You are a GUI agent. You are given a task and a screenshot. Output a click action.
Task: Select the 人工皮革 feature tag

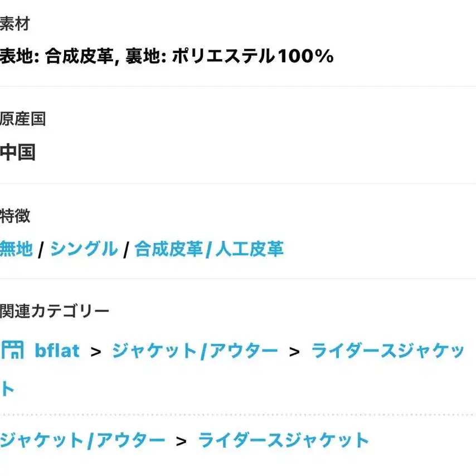tap(249, 249)
